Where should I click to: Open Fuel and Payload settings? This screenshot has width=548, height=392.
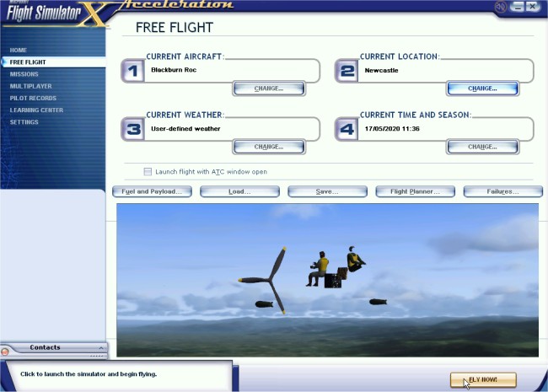tap(152, 191)
